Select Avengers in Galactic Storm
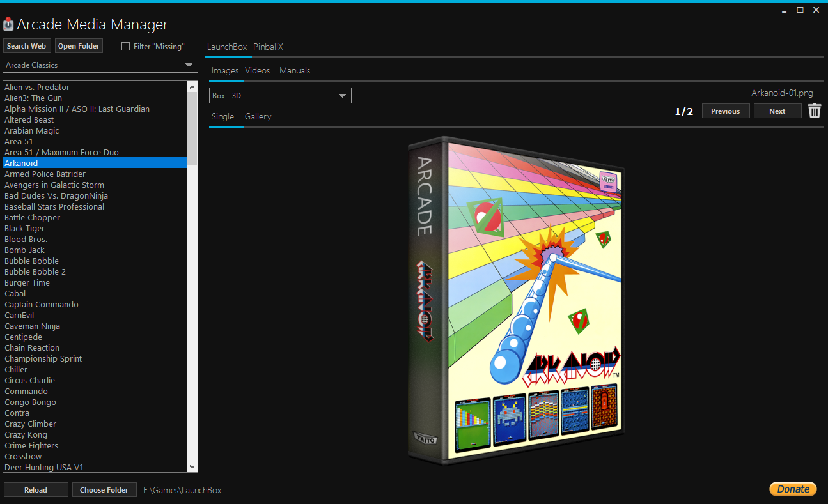Image resolution: width=828 pixels, height=504 pixels. click(x=95, y=185)
